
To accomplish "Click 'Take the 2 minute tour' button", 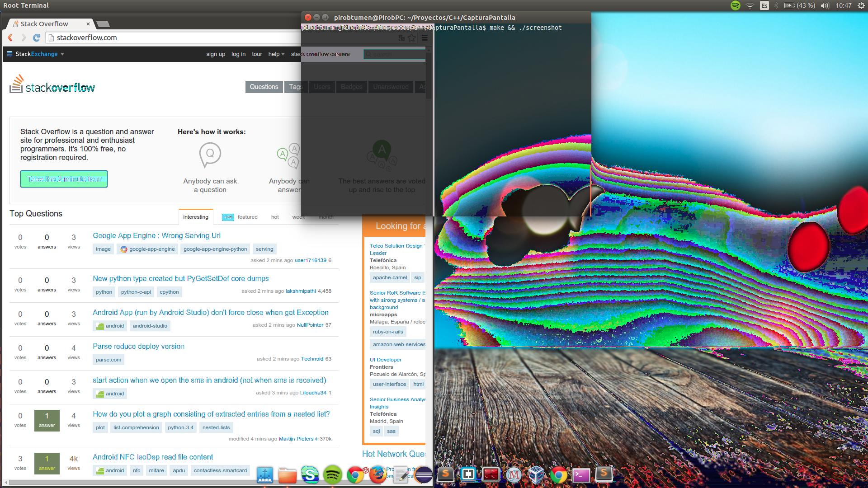I will point(64,179).
